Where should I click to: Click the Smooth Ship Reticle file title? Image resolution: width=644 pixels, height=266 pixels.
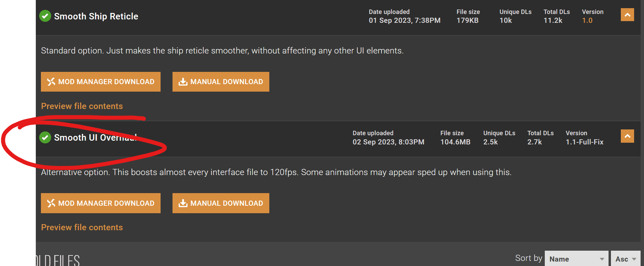coord(96,16)
